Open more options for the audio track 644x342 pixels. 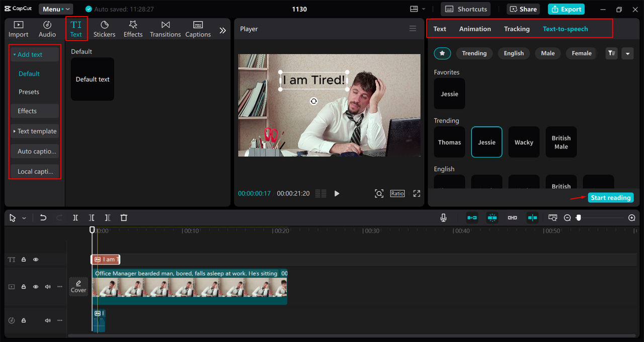click(60, 320)
